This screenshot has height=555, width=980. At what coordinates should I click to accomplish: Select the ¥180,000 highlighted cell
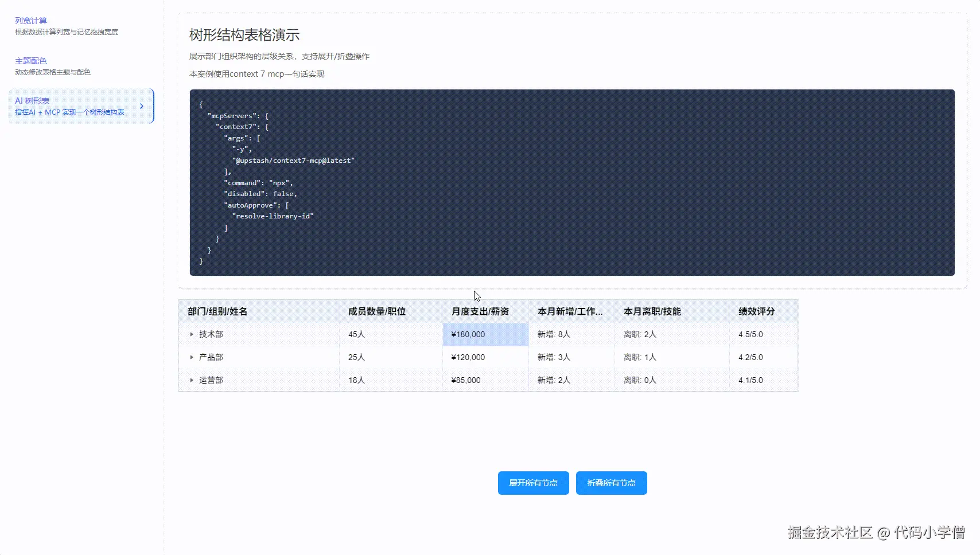point(485,334)
